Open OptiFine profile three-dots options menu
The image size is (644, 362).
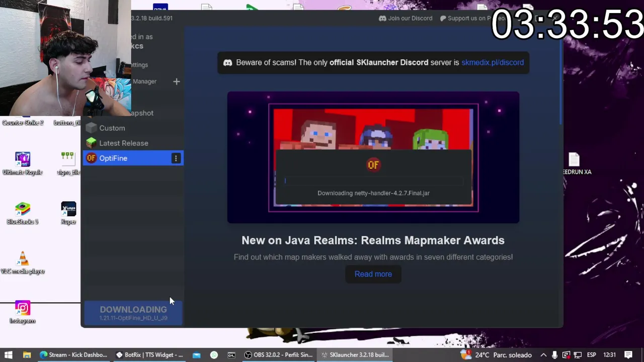coord(176,158)
